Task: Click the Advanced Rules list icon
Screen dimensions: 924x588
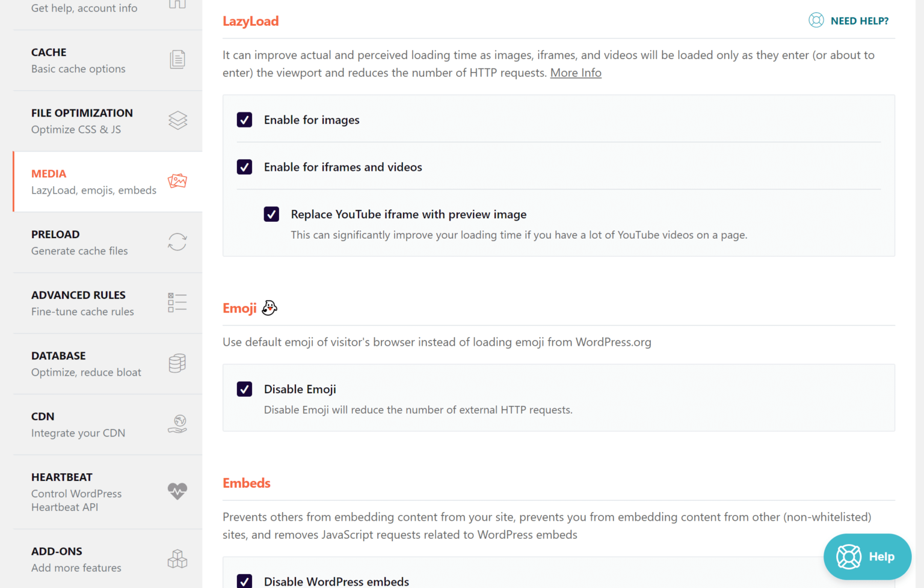Action: (x=177, y=302)
